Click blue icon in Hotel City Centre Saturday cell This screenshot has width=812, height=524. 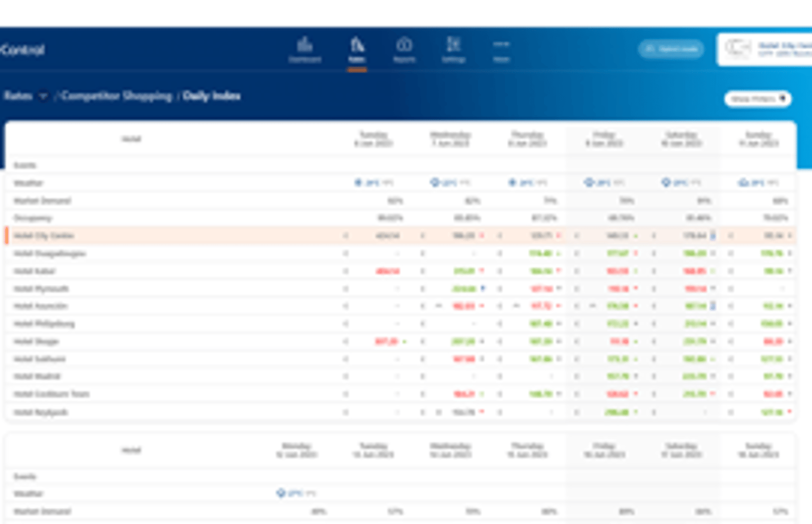pos(713,236)
